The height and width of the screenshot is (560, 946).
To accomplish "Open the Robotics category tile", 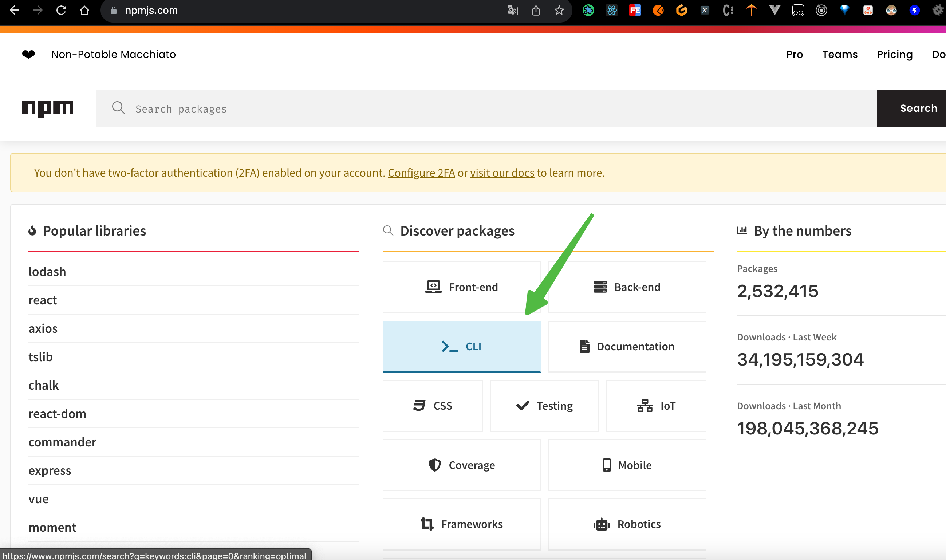I will point(627,524).
